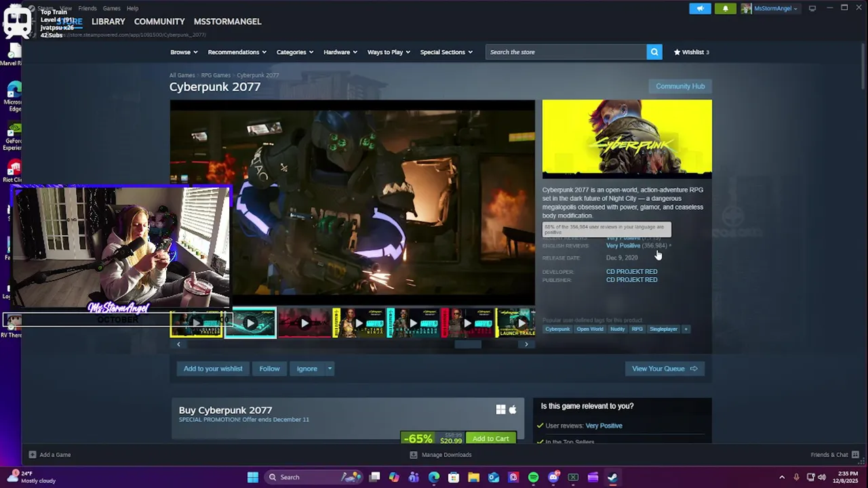Switch to the COMMUNITY tab
Viewport: 868px width, 488px height.
pos(159,22)
